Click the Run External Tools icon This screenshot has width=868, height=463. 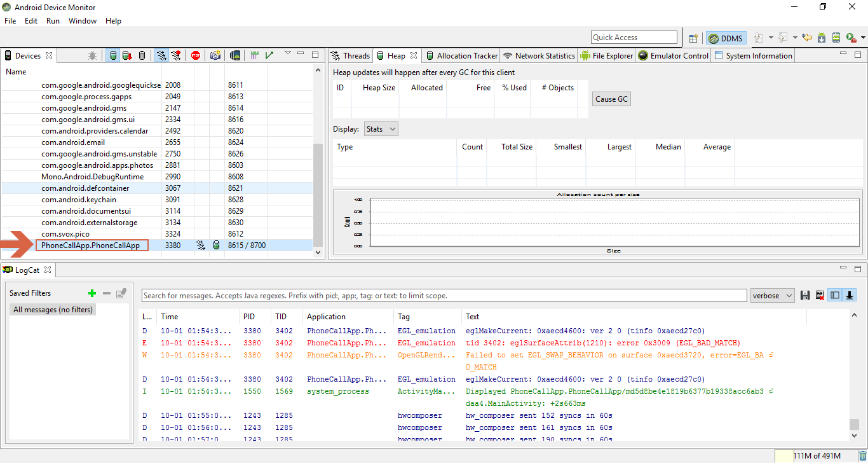pos(851,38)
